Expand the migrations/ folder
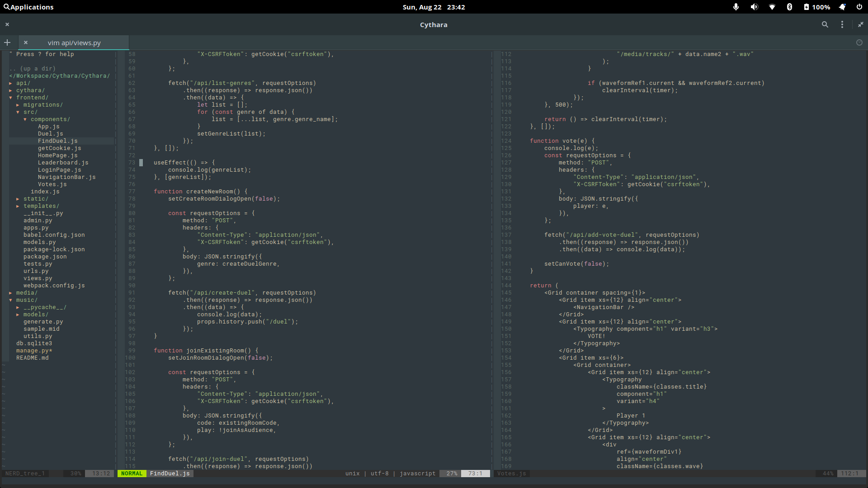 [42, 105]
